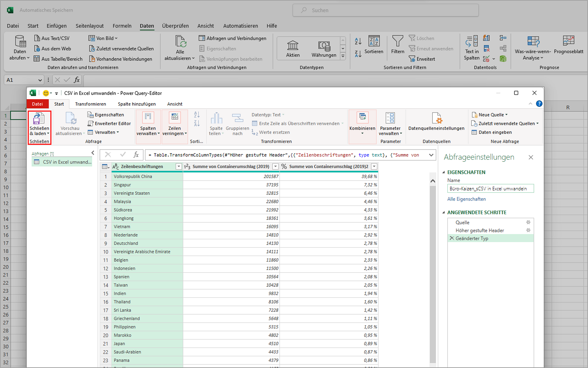Image resolution: width=588 pixels, height=368 pixels.
Task: Close Abfrageeinstellungen pane
Action: tap(531, 157)
